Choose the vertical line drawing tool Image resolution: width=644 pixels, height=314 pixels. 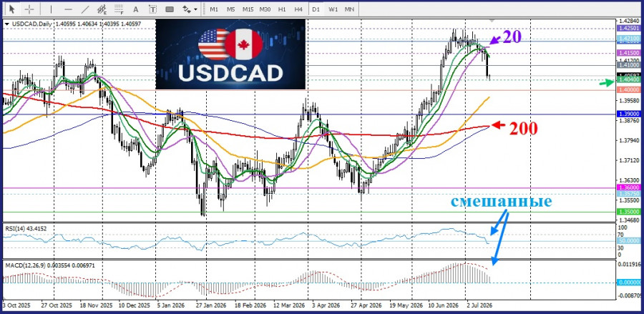[x=51, y=9]
